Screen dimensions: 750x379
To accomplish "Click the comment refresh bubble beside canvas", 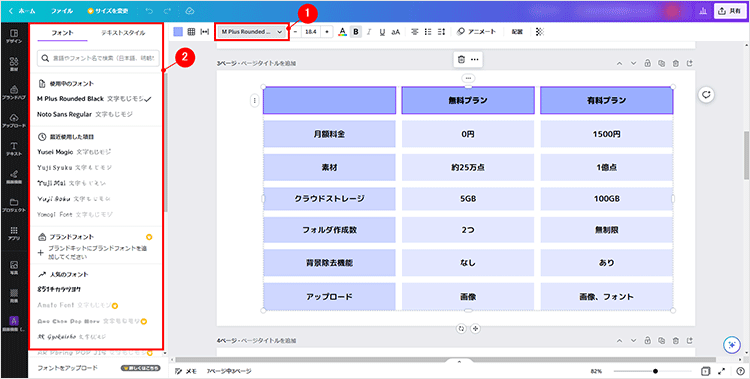I will [706, 95].
